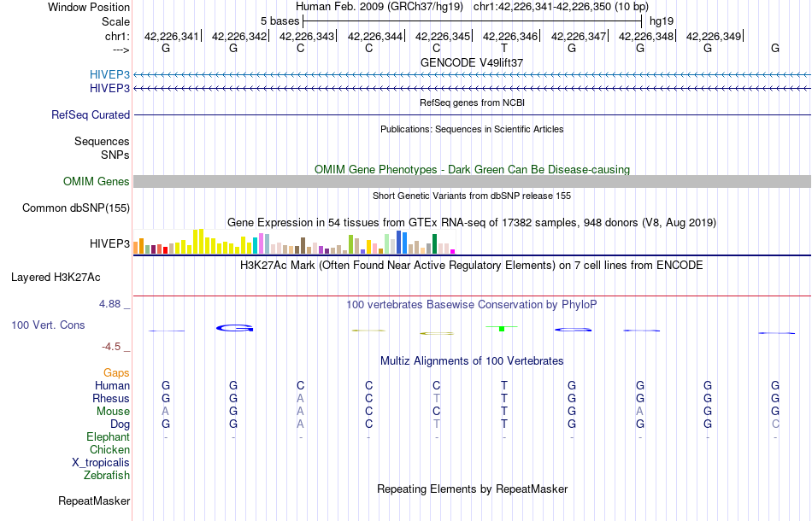Open 100 vertebrates Basewise Conservation title
812x521 pixels.
click(x=472, y=305)
